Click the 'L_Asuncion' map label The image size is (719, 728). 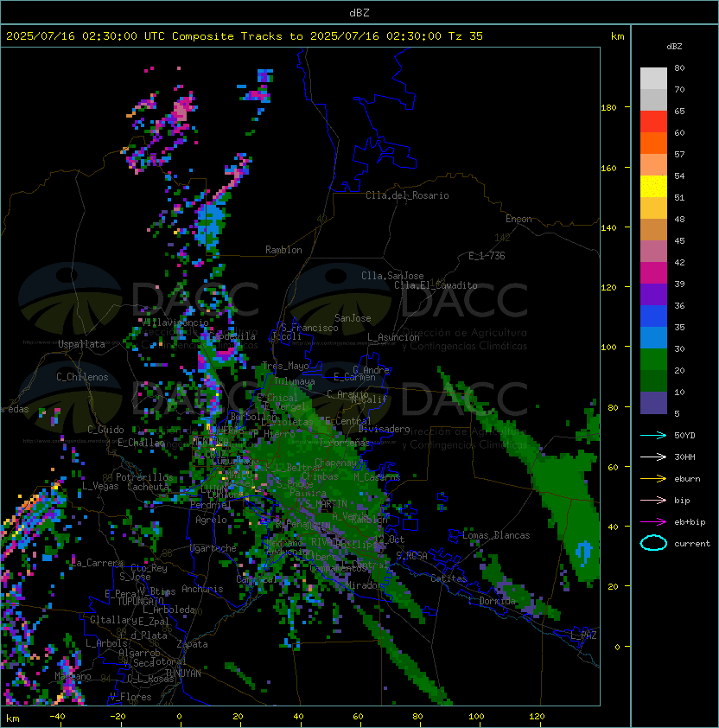(393, 337)
